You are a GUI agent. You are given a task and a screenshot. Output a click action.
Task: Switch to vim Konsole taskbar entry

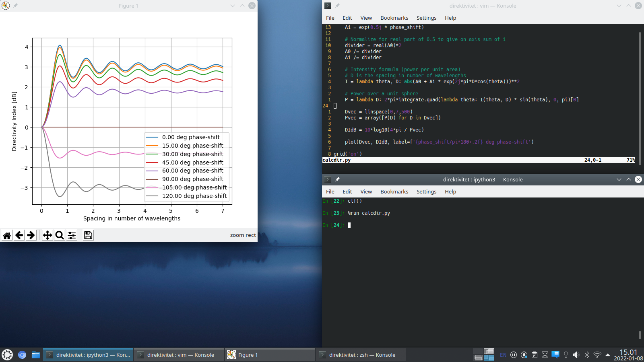point(179,355)
